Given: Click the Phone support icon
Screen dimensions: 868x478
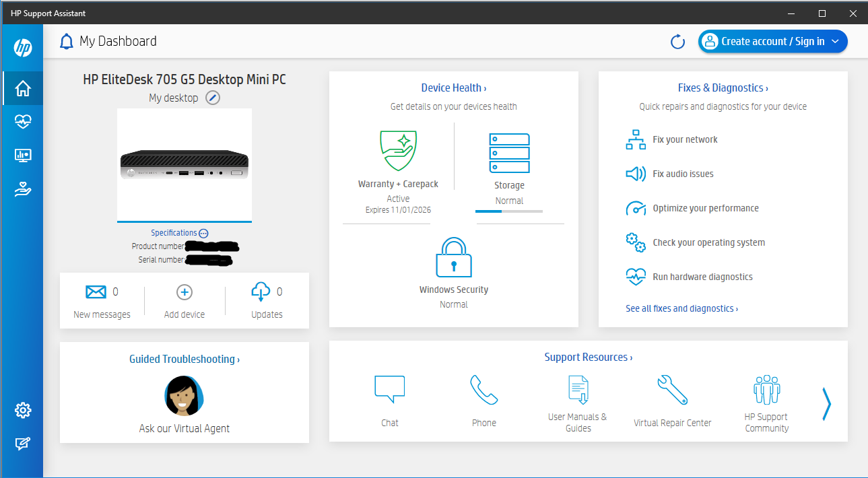Looking at the screenshot, I should 483,389.
